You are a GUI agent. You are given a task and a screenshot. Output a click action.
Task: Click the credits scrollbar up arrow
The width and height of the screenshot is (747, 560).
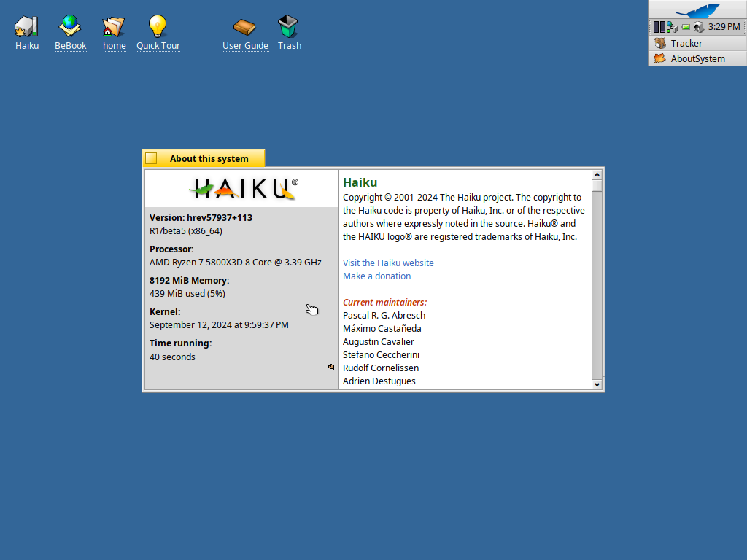597,175
